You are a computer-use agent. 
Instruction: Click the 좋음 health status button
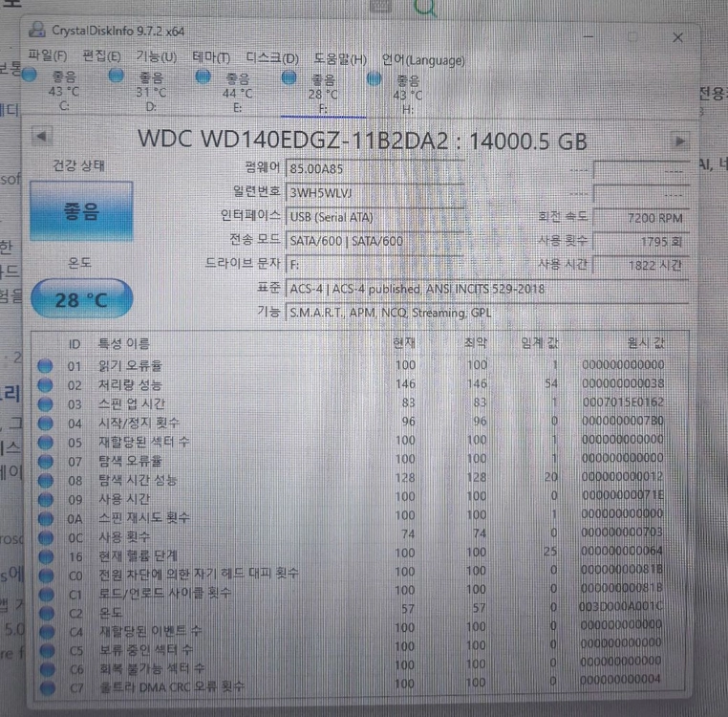click(81, 211)
